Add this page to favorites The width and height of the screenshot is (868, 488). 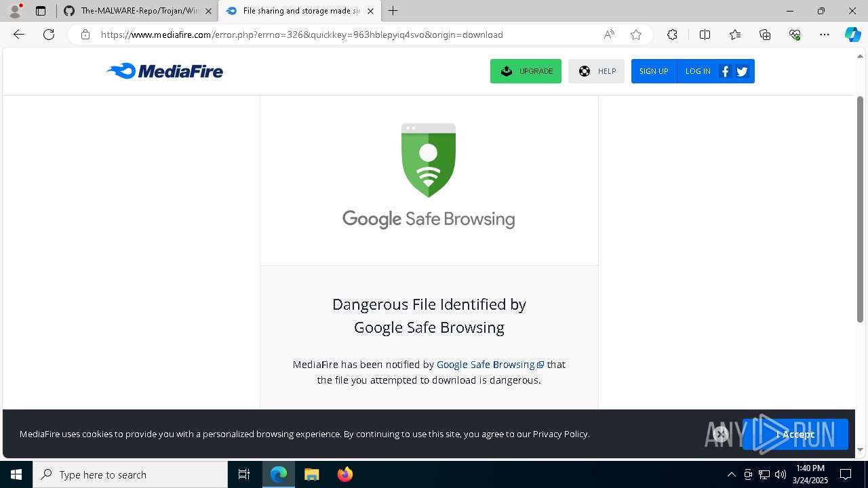point(635,35)
